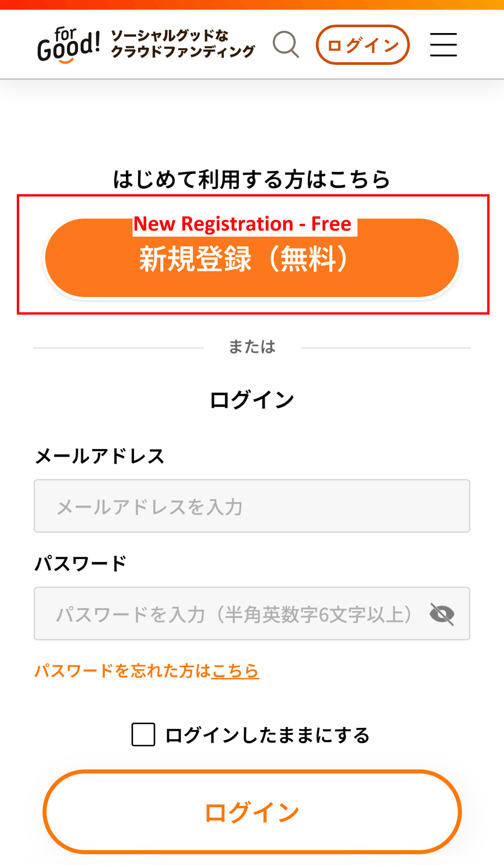Click the ログイン section heading
The width and height of the screenshot is (504, 865).
coord(252,400)
